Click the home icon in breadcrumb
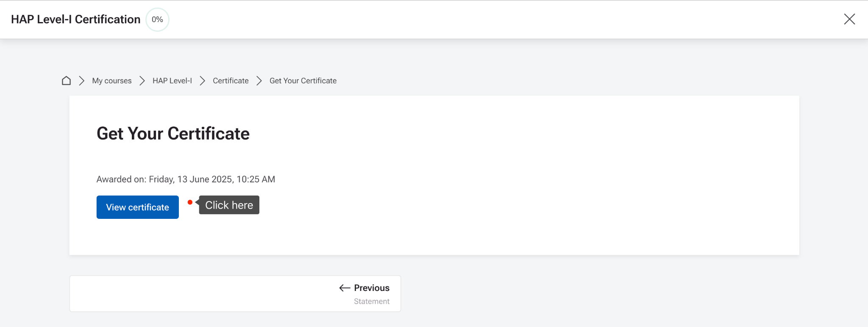This screenshot has width=868, height=327. [66, 81]
